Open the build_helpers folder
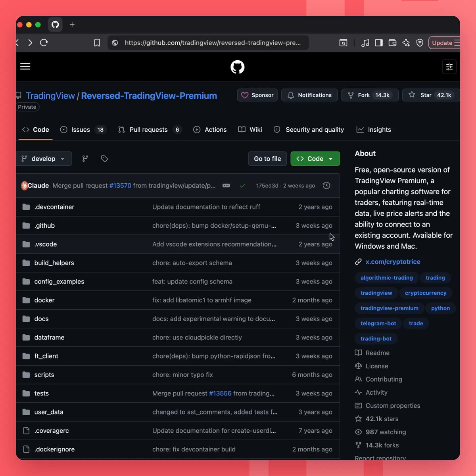The height and width of the screenshot is (476, 476). pyautogui.click(x=54, y=263)
